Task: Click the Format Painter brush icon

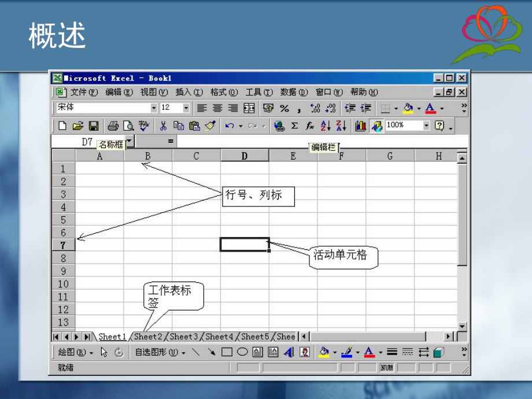Action: coord(210,125)
